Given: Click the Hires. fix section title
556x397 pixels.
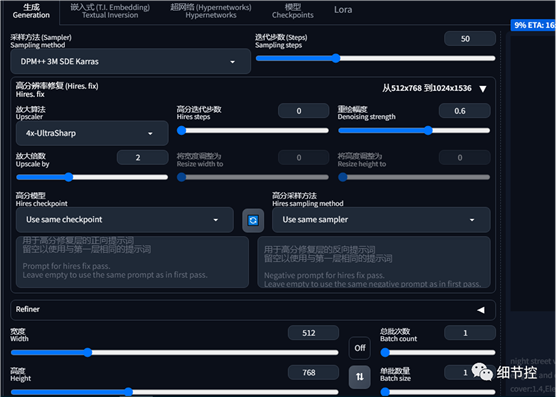Looking at the screenshot, I should click(x=57, y=90).
